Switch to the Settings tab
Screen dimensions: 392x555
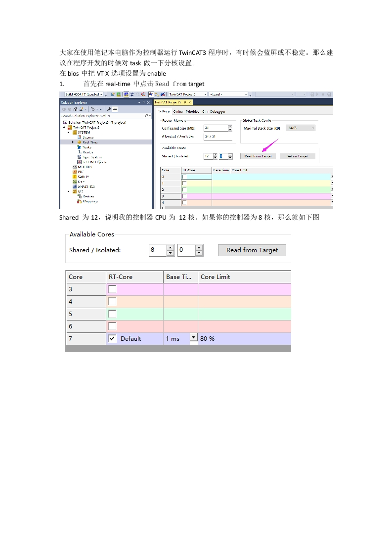164,111
